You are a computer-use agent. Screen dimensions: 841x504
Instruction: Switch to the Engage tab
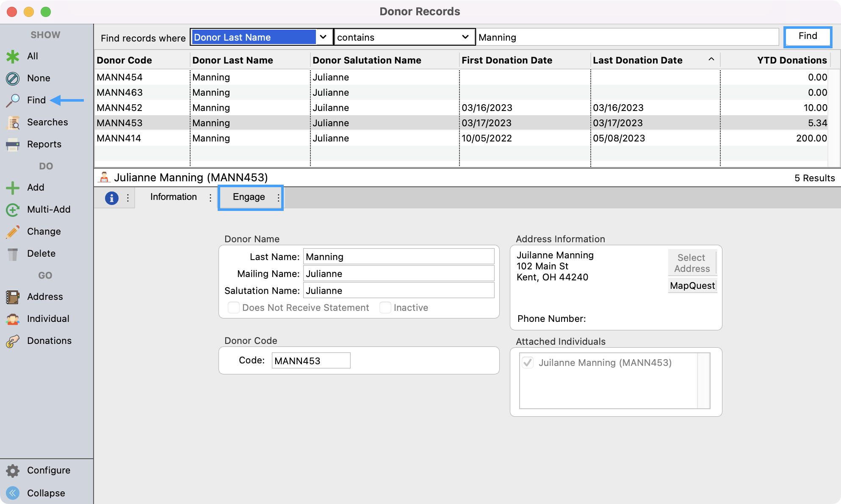point(249,197)
